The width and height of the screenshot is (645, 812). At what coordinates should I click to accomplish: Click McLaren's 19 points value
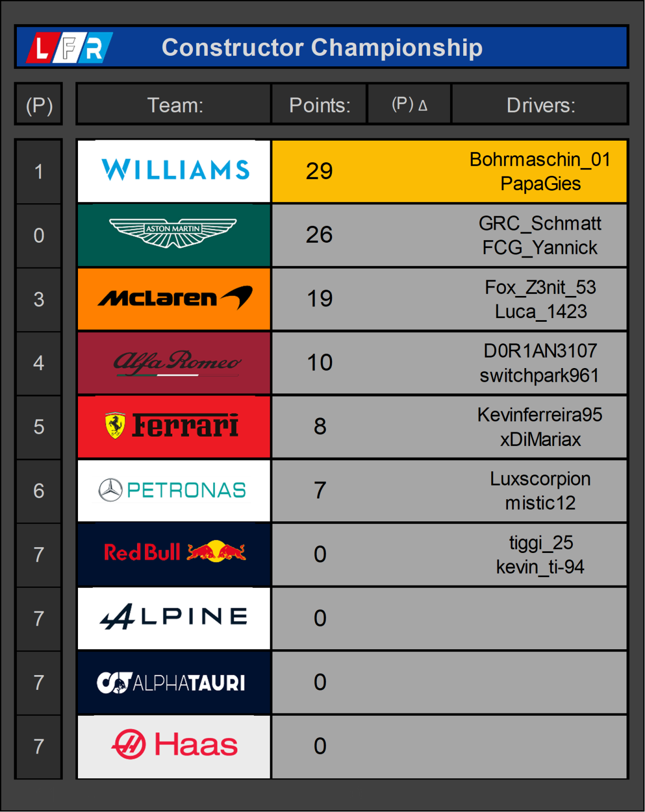tap(320, 299)
